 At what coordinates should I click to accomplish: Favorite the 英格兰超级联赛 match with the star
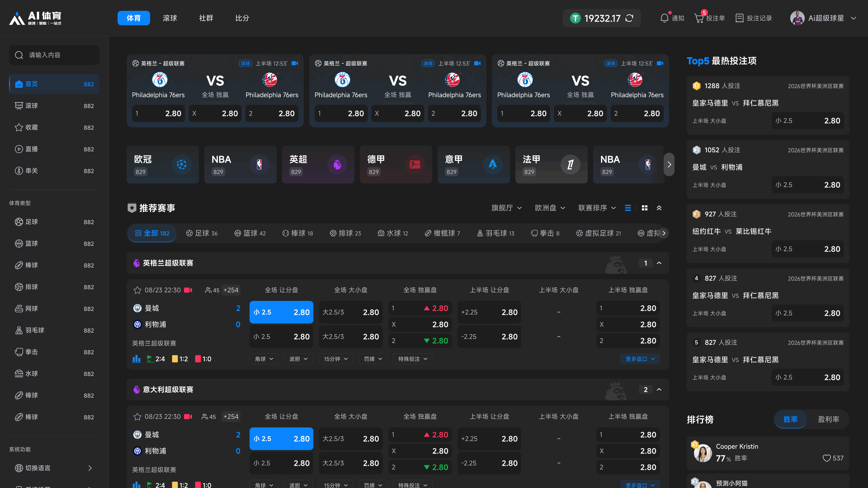click(x=137, y=290)
